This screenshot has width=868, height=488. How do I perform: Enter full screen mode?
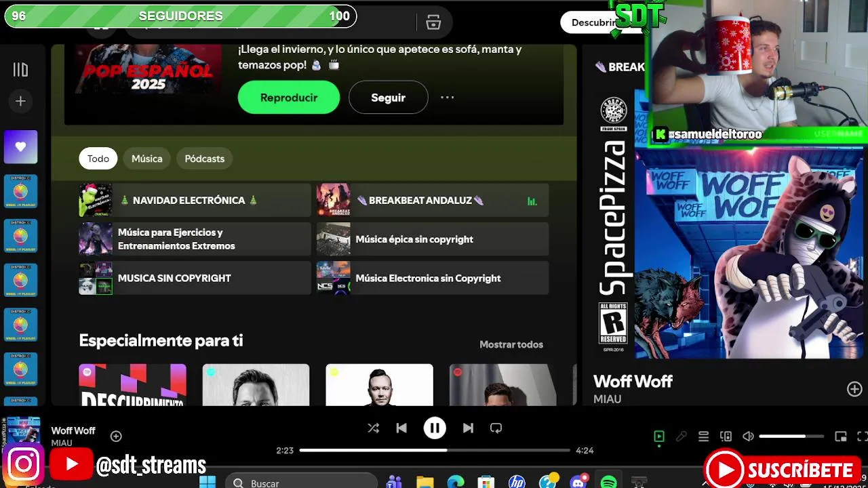[x=862, y=436]
